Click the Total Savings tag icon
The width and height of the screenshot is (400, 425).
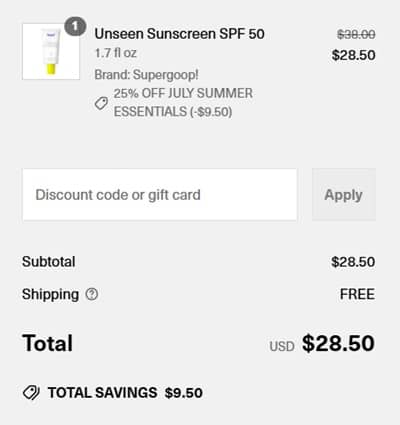click(x=31, y=392)
